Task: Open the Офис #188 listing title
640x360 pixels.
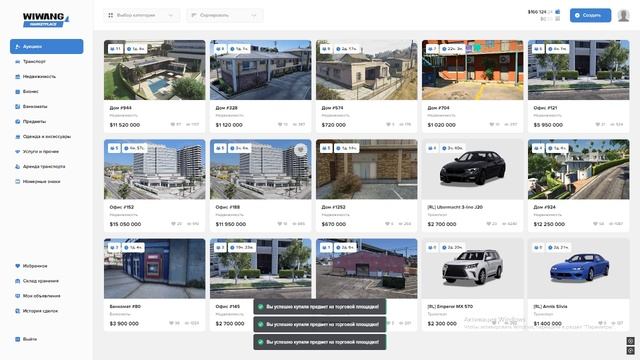Action: (228, 207)
